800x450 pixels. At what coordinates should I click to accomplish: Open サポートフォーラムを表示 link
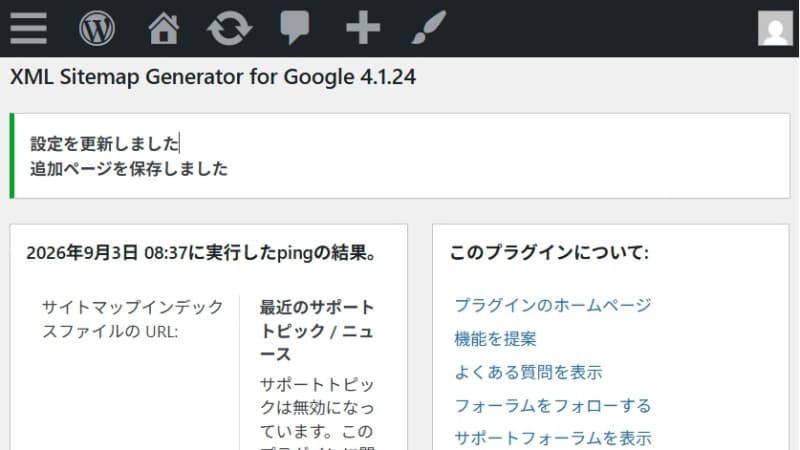pos(553,438)
